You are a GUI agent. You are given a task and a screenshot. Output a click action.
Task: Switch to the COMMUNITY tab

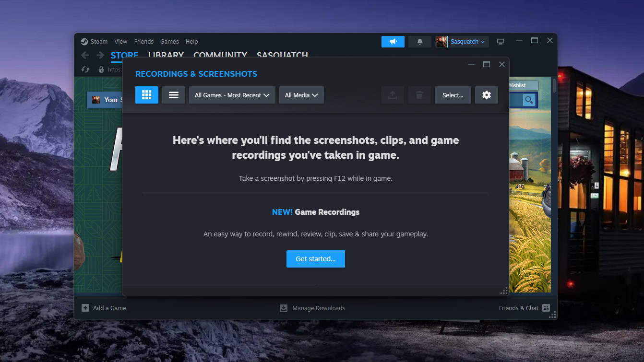220,55
